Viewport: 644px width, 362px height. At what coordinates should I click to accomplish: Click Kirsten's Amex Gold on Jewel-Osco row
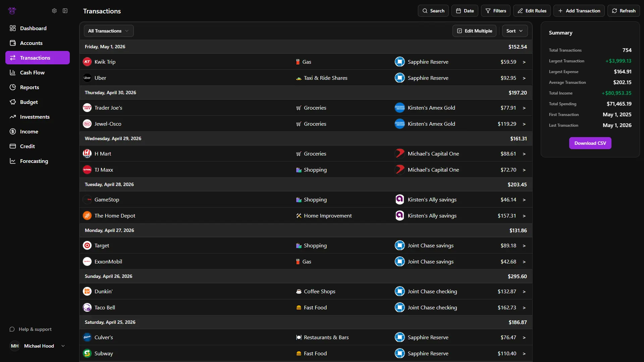(431, 124)
